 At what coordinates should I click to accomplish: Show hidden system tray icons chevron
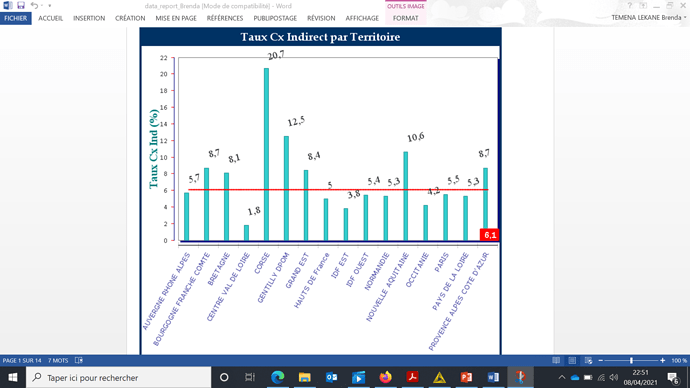(x=562, y=377)
